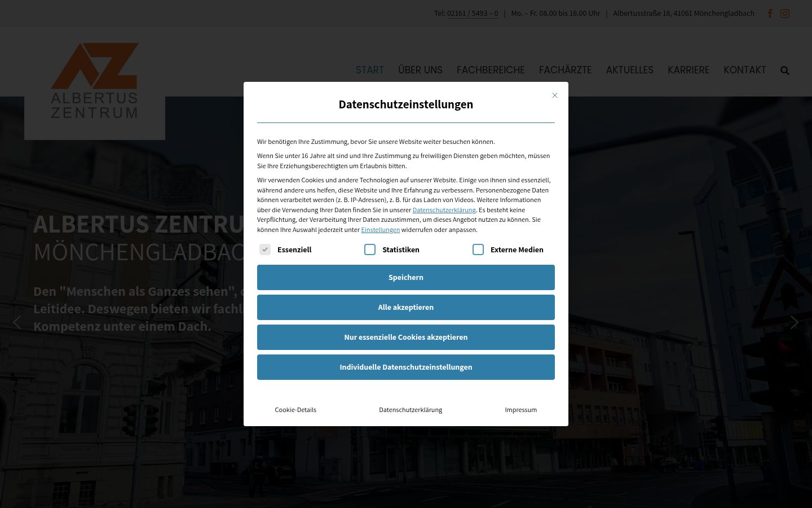Call phone number 02161 / 5493 – 0
812x508 pixels.
click(473, 14)
